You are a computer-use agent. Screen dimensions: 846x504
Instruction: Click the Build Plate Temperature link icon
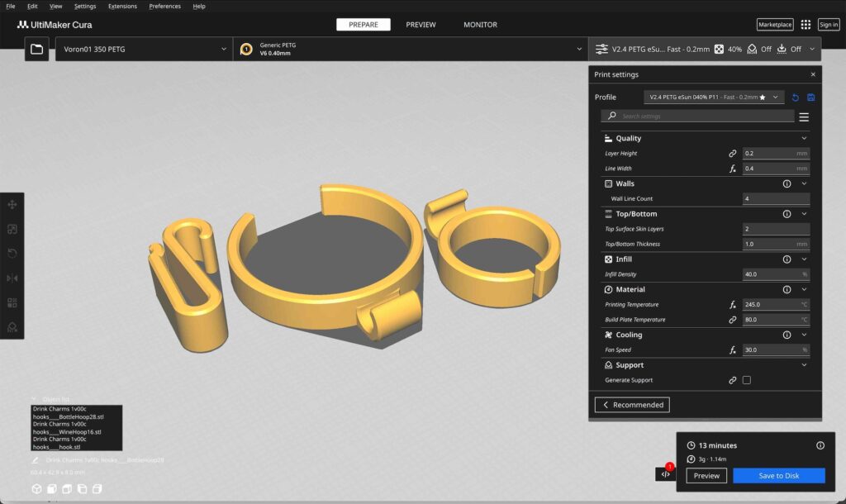click(x=732, y=320)
